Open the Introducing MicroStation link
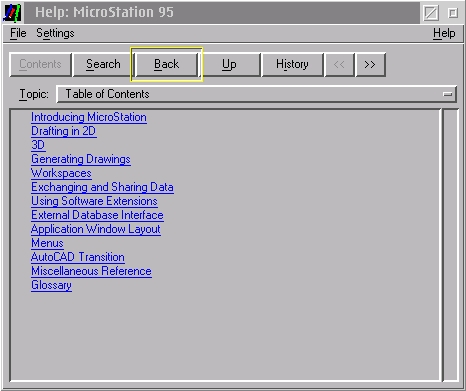Viewport: 466px width, 391px height. (x=89, y=117)
